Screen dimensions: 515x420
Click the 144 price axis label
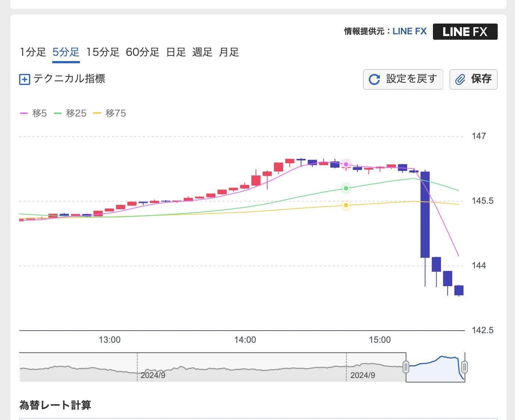click(479, 266)
